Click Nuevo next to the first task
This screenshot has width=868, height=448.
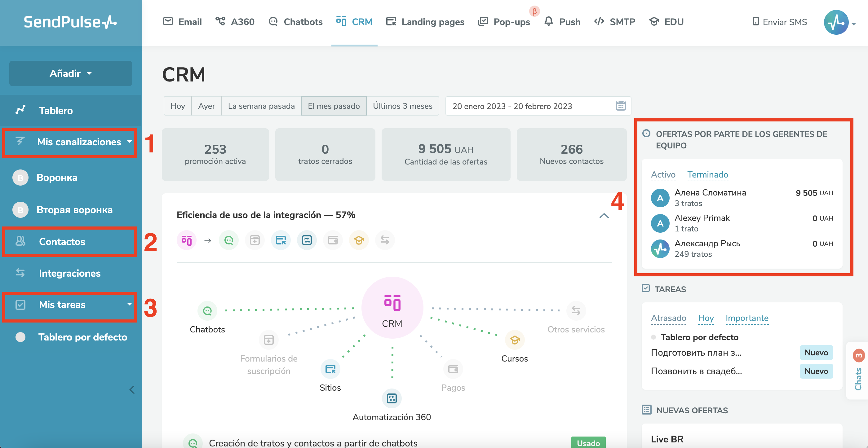[x=817, y=352]
